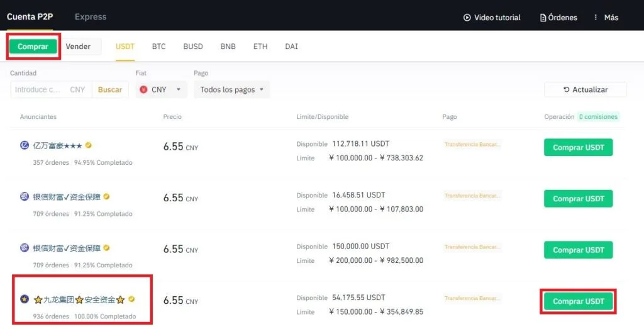
Task: Click Comprar USDT for 亿万富豪★★★
Action: 579,147
